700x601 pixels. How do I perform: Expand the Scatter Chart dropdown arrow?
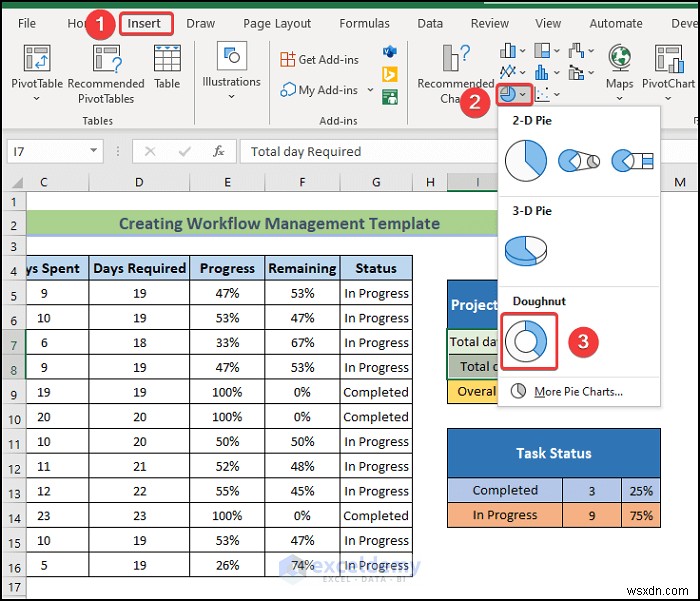(557, 94)
